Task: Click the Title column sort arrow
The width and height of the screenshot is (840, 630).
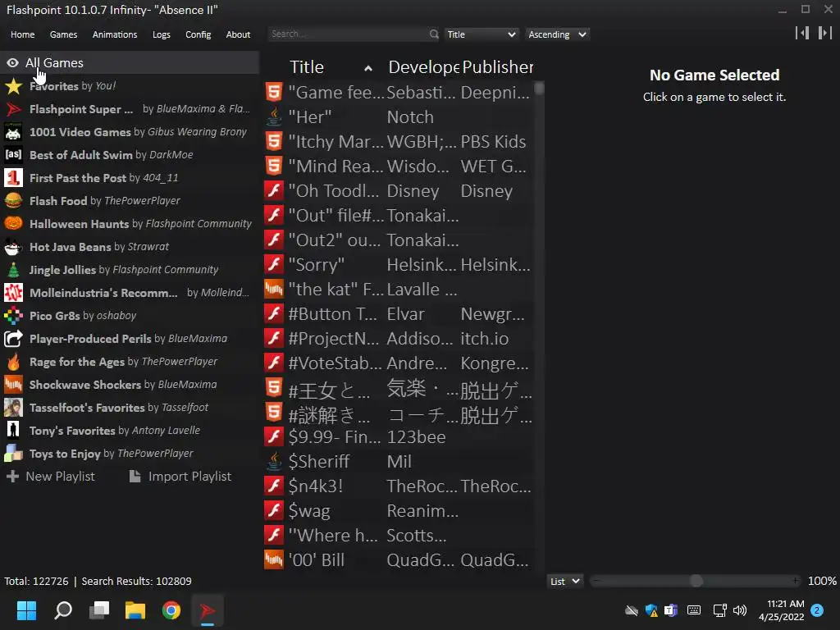Action: (368, 68)
